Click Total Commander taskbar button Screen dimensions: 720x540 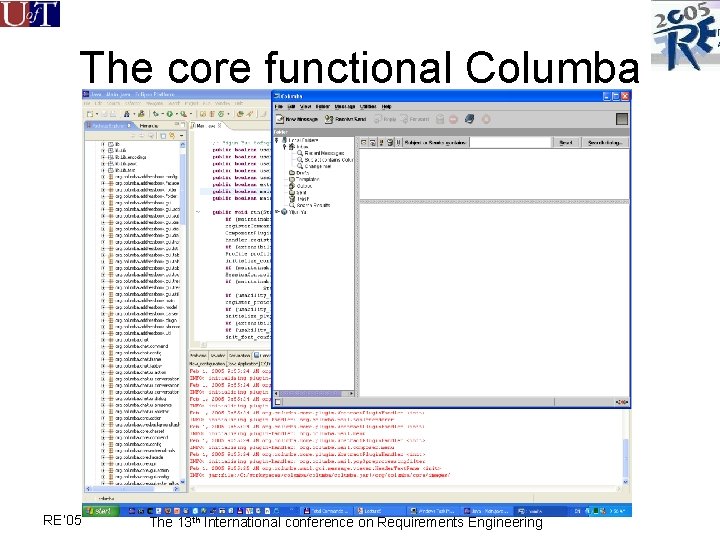(x=326, y=511)
